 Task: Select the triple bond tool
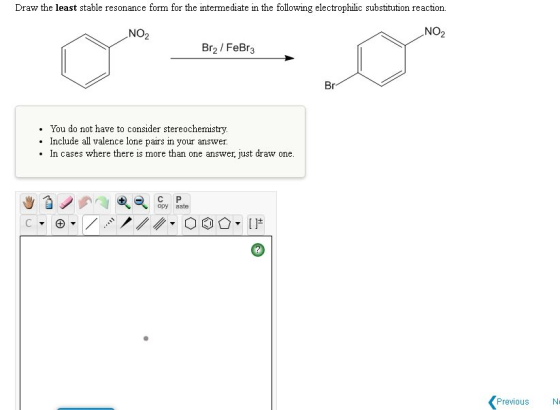(x=159, y=224)
